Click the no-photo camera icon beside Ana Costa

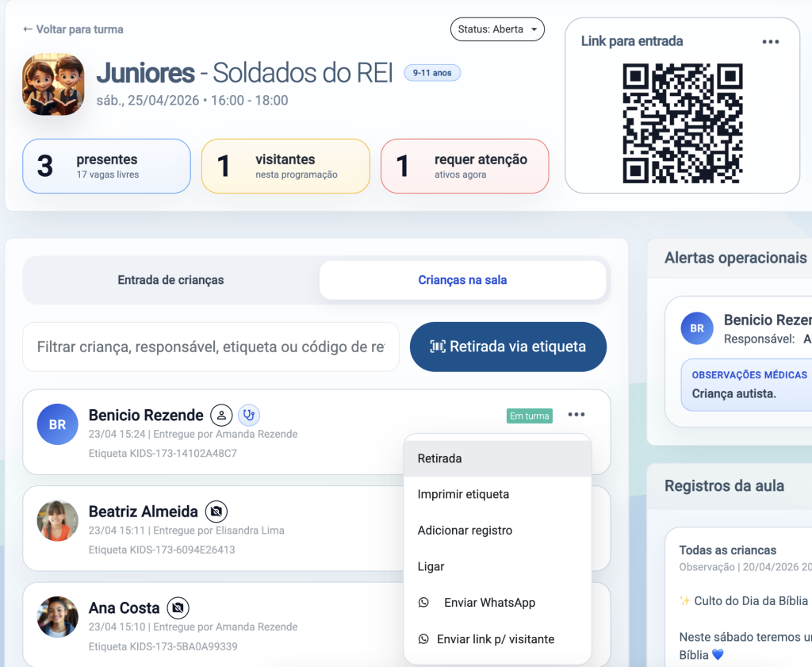pyautogui.click(x=178, y=608)
